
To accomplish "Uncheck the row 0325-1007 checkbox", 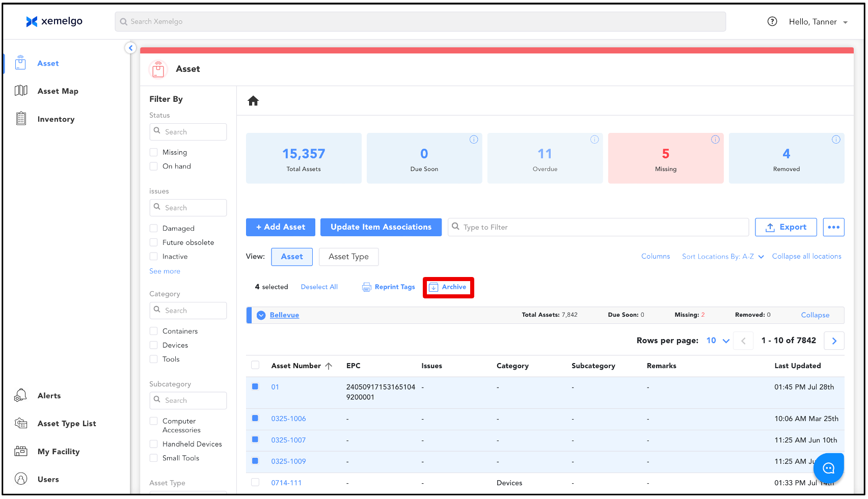I will pyautogui.click(x=255, y=439).
